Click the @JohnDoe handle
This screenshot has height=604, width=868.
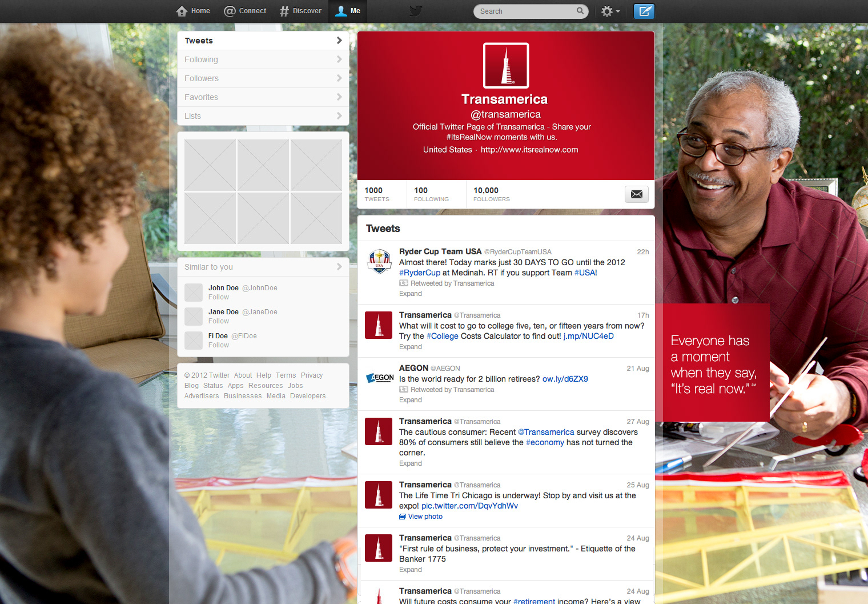coord(260,288)
